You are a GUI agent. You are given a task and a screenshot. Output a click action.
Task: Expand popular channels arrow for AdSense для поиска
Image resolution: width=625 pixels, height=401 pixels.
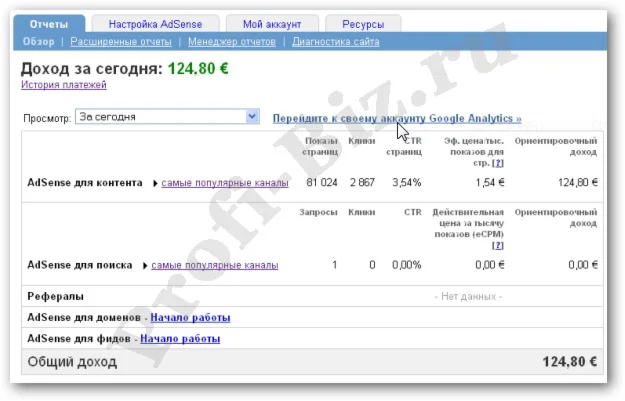(x=145, y=266)
